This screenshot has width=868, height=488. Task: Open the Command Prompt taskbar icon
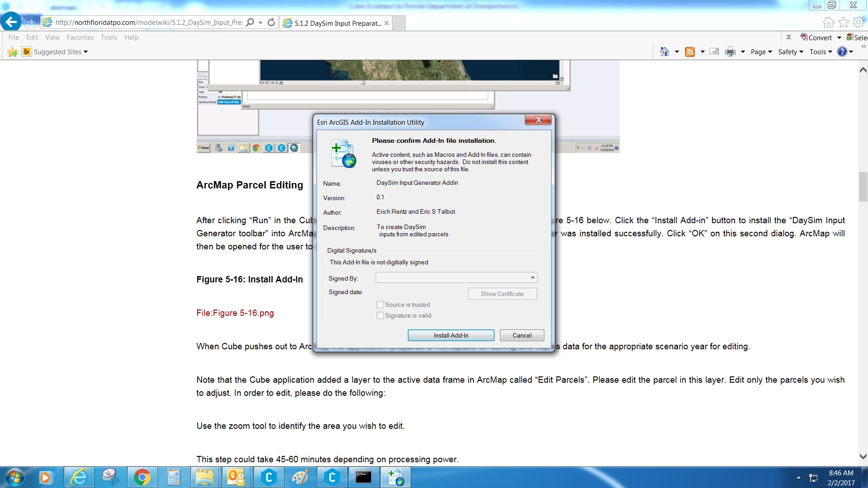(x=363, y=477)
